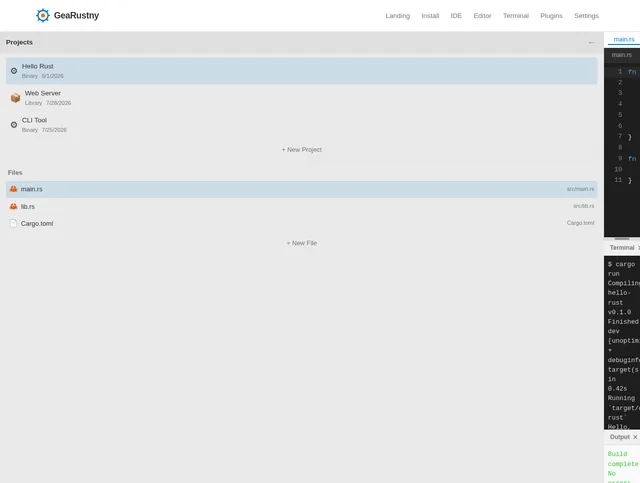Viewport: 640px width, 483px height.
Task: Add a file using + New File
Action: point(302,243)
